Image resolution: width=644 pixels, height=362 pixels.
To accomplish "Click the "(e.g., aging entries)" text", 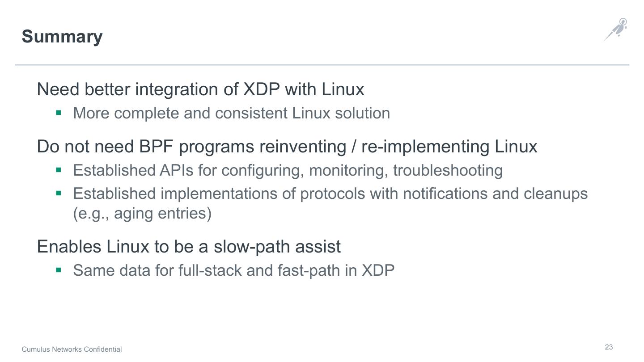I will coord(142,214).
